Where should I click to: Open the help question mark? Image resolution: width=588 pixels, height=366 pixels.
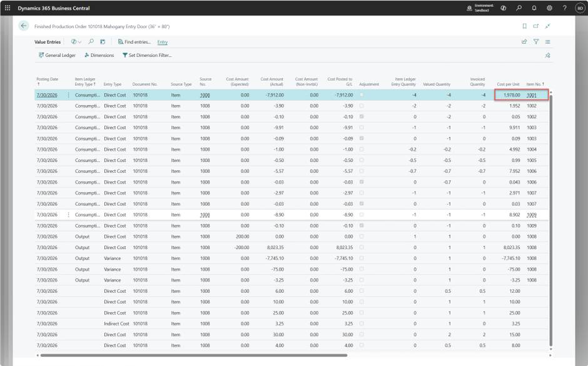point(564,8)
